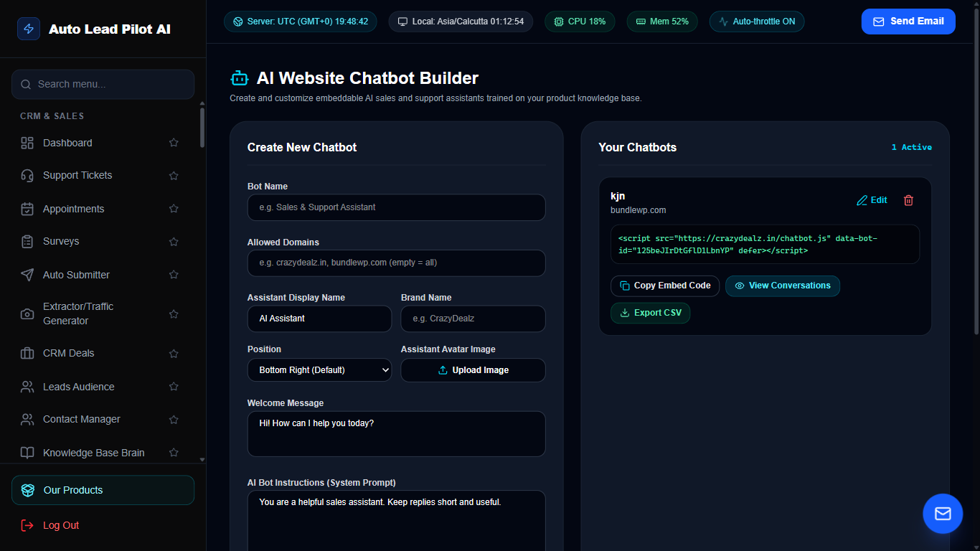Click the Assistant Display Name field

point(320,319)
